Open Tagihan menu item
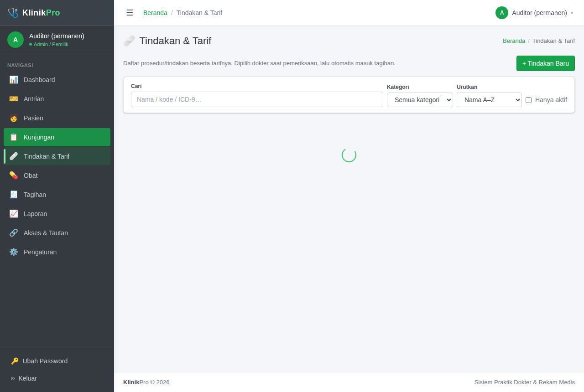This screenshot has height=392, width=584. [x=57, y=195]
